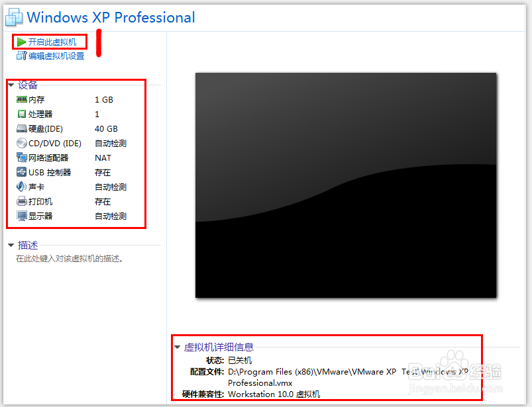This screenshot has height=407, width=532.
Task: Click the green play icon to power on
Action: pyautogui.click(x=21, y=42)
